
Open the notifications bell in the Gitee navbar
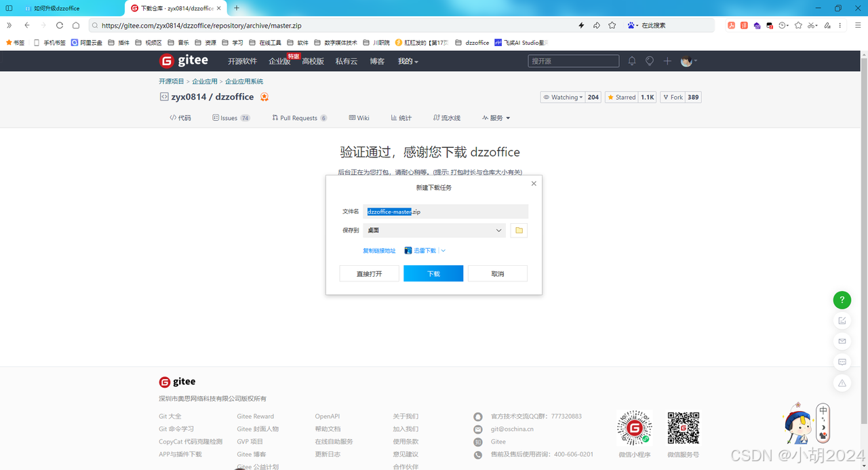pyautogui.click(x=631, y=61)
